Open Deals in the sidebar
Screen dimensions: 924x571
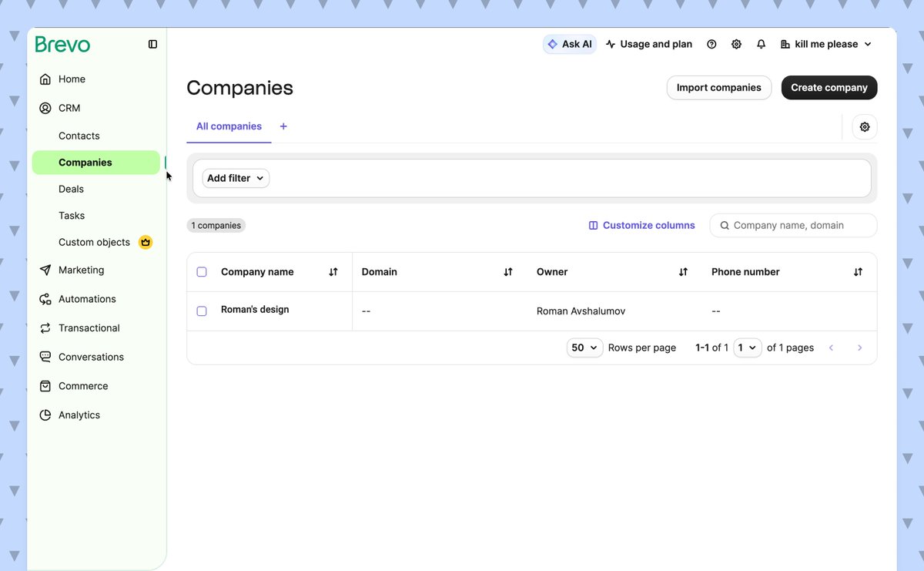coord(71,190)
